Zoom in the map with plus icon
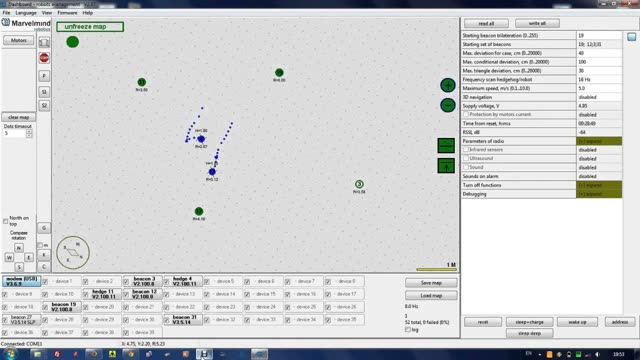Screen dimensions: 640x360 448,85
